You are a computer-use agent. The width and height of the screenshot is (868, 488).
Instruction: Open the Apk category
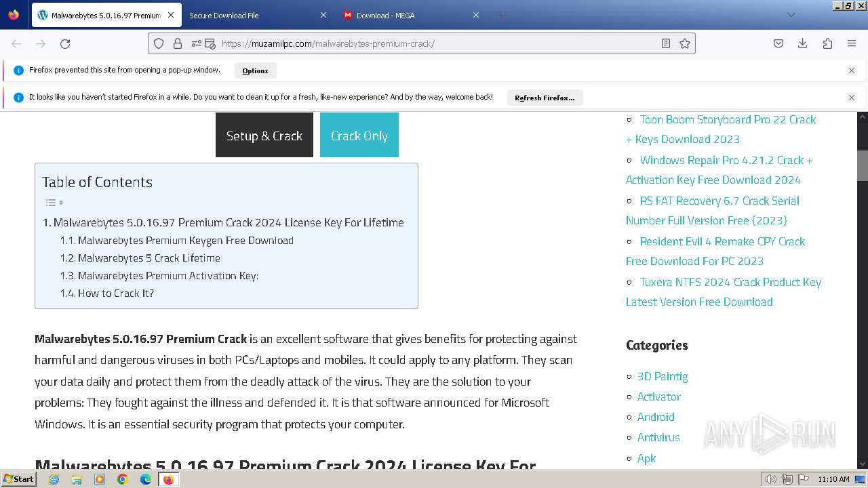pyautogui.click(x=647, y=458)
